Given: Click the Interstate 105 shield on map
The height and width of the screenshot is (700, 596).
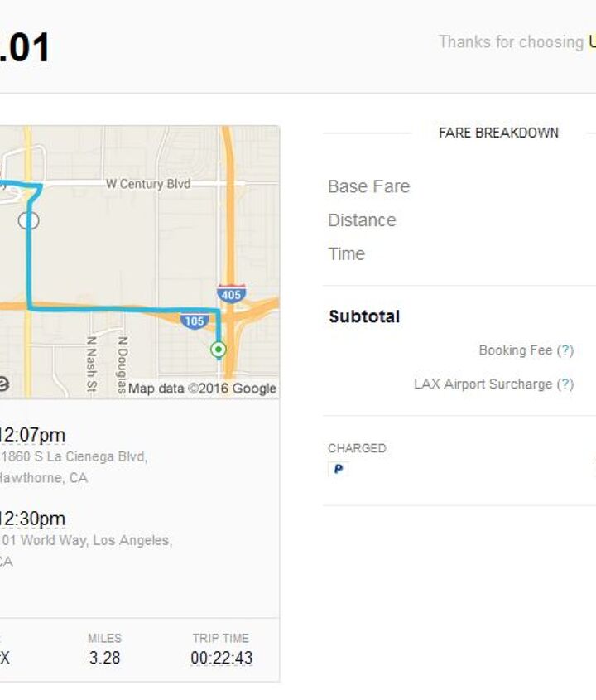Looking at the screenshot, I should coord(194,321).
